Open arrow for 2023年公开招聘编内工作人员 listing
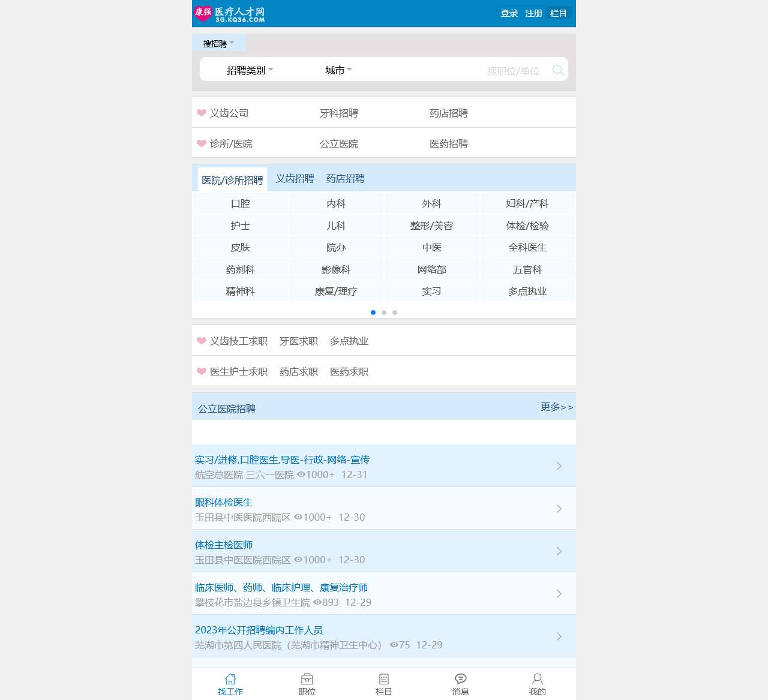The width and height of the screenshot is (768, 700). tap(559, 636)
